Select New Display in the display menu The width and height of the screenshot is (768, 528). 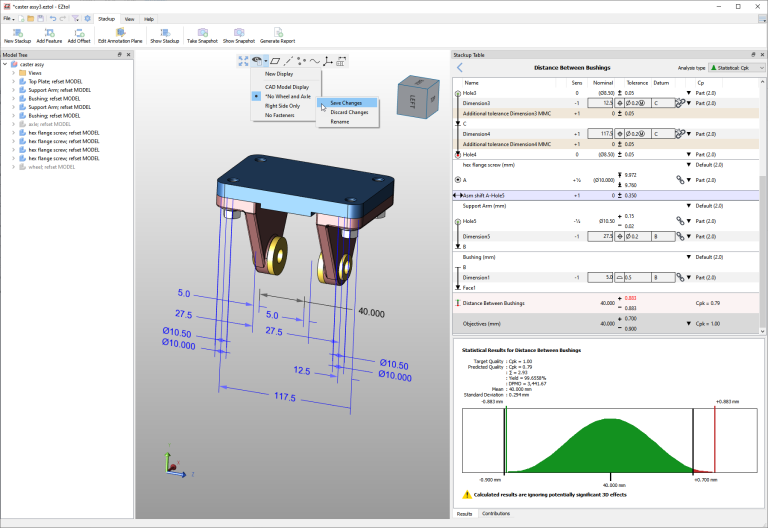(286, 74)
